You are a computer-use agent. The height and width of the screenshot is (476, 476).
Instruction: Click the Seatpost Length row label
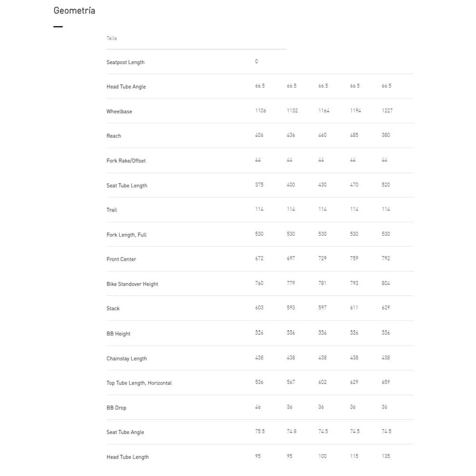tap(125, 62)
